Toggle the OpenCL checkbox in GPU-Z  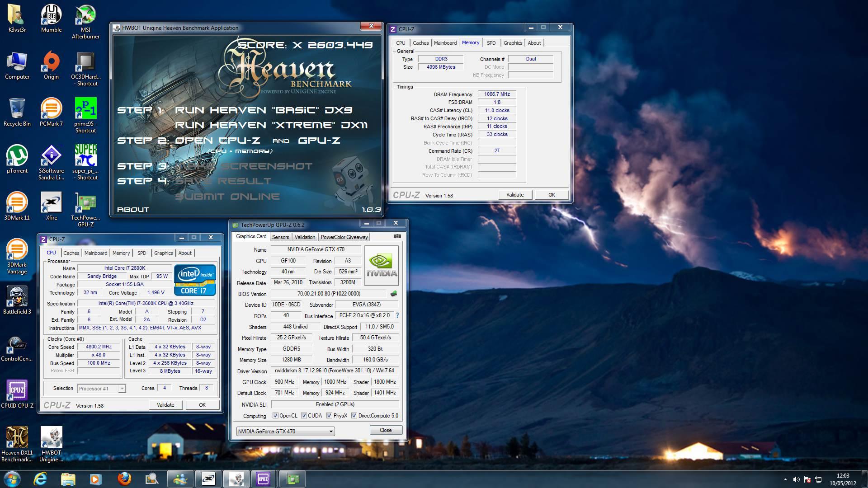[275, 416]
